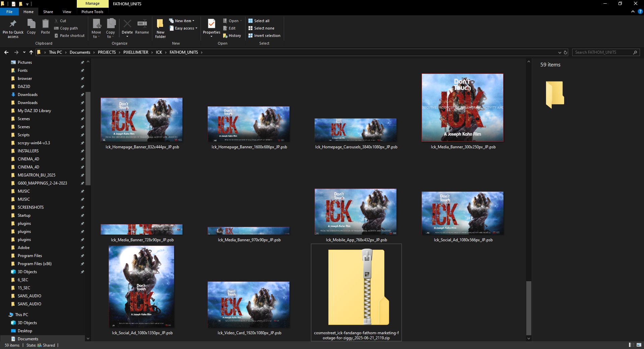Screen dimensions: 644x349
Task: Select Desktop under This PC
Action: click(25, 331)
